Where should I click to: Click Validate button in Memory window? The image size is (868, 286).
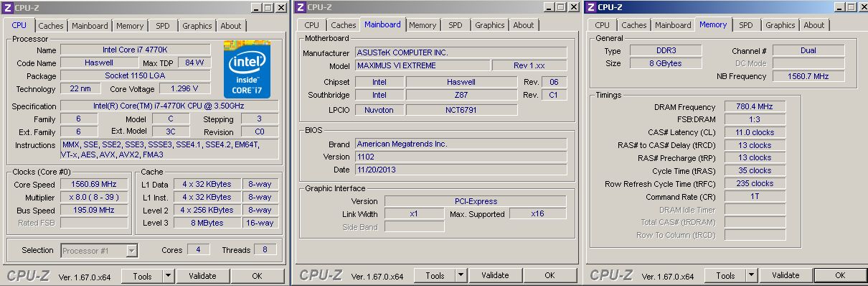786,276
